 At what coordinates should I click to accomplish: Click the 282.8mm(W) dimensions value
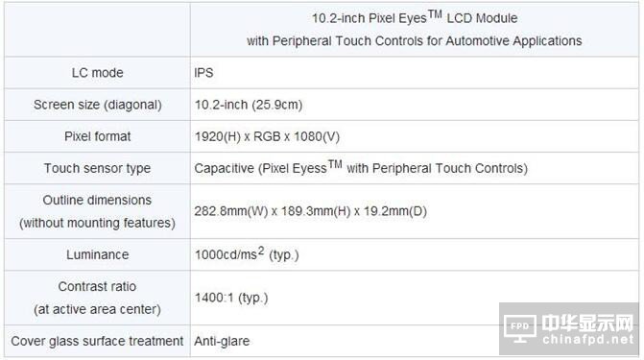point(311,211)
